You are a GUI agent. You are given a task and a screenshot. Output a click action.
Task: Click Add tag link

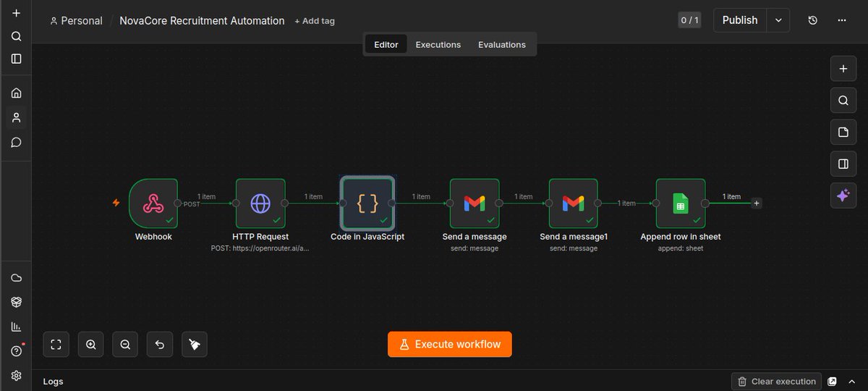coord(315,21)
